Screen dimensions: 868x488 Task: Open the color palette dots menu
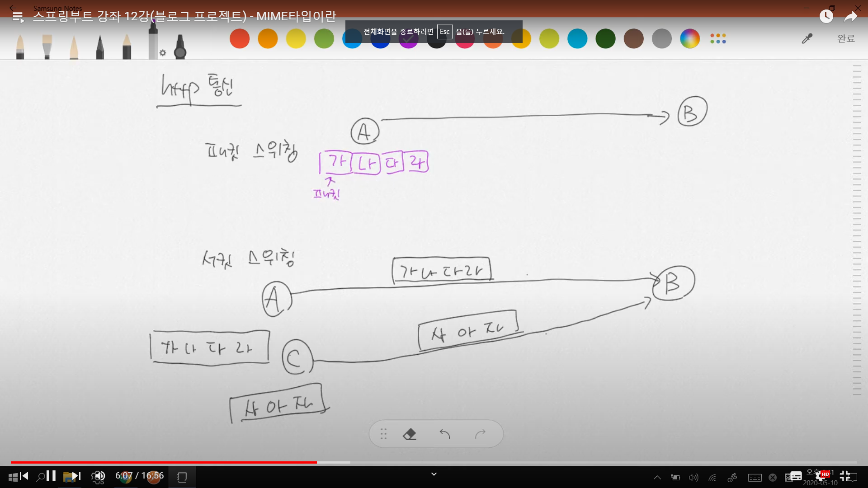pyautogui.click(x=718, y=39)
